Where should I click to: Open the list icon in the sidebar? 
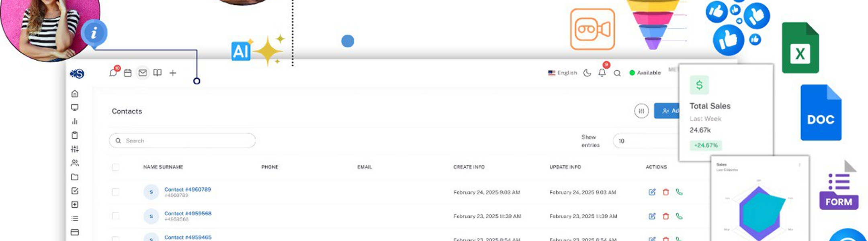pos(75,219)
